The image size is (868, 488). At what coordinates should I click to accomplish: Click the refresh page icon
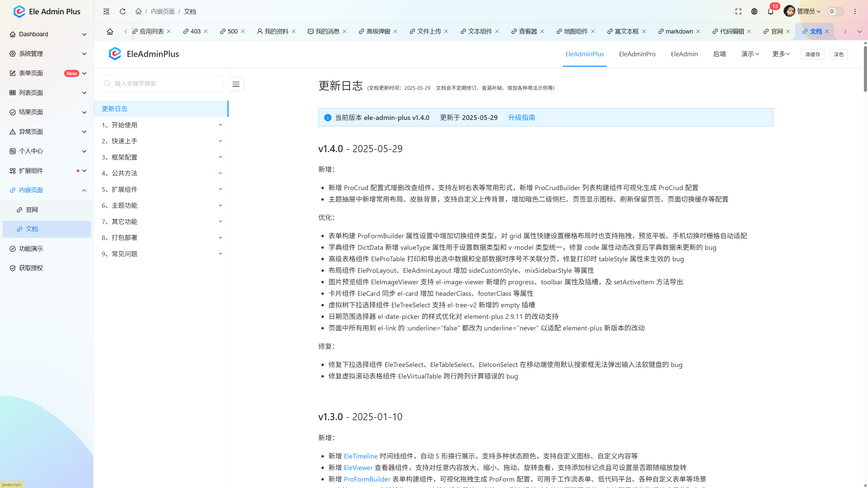[122, 12]
